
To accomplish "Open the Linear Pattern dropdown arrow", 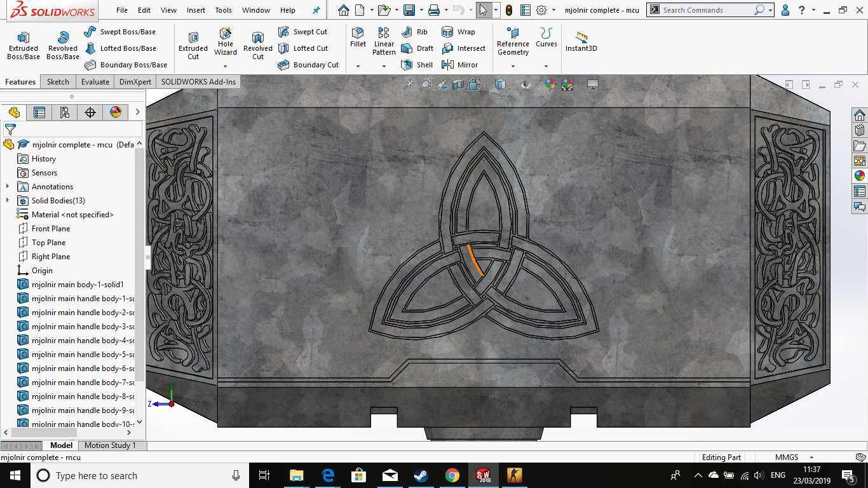I will click(384, 66).
